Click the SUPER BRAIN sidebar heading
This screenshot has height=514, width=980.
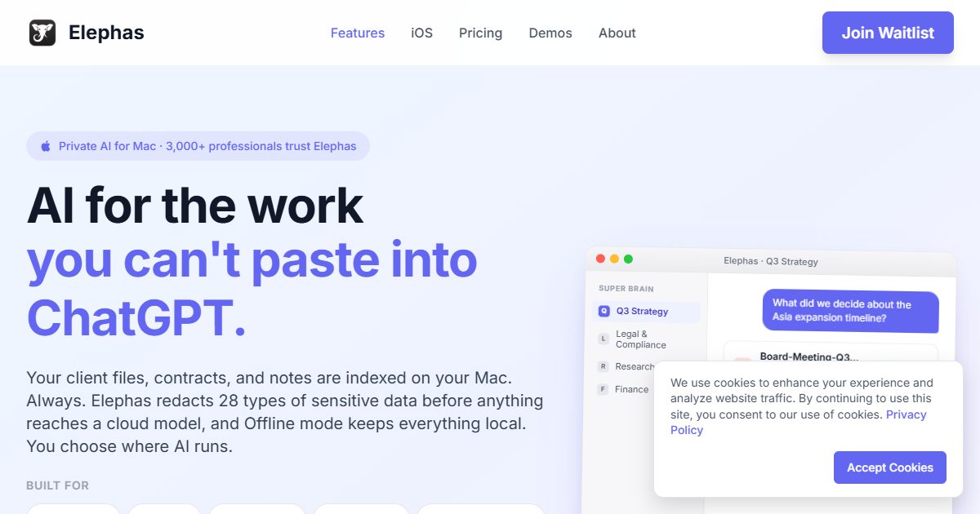point(626,289)
